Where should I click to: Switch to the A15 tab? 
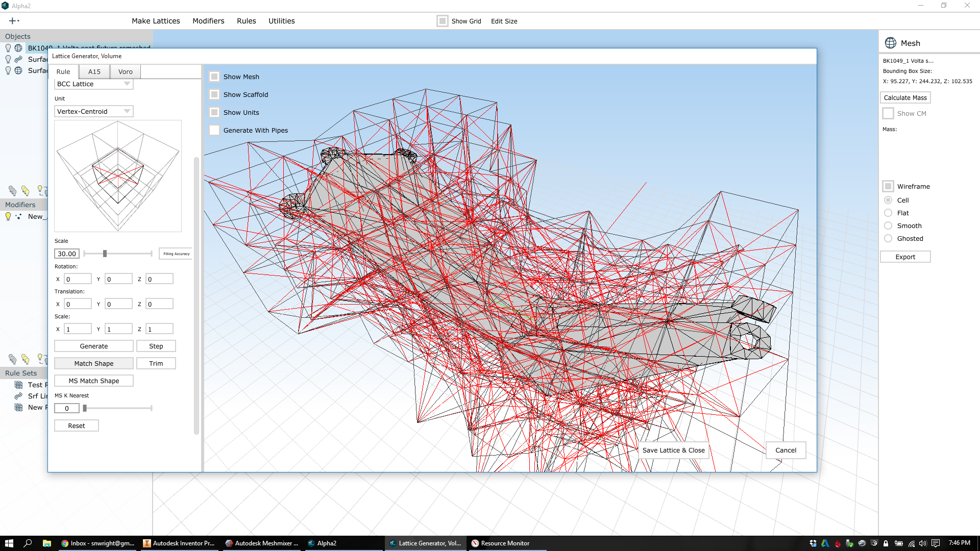click(94, 71)
